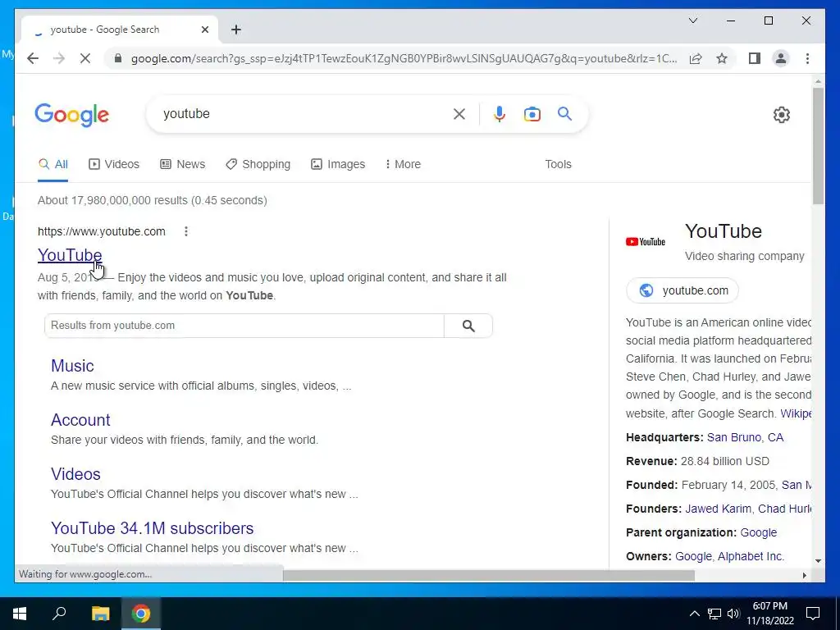Open the taskbar clock showing 6:07 PM
The width and height of the screenshot is (840, 630).
[x=769, y=614]
